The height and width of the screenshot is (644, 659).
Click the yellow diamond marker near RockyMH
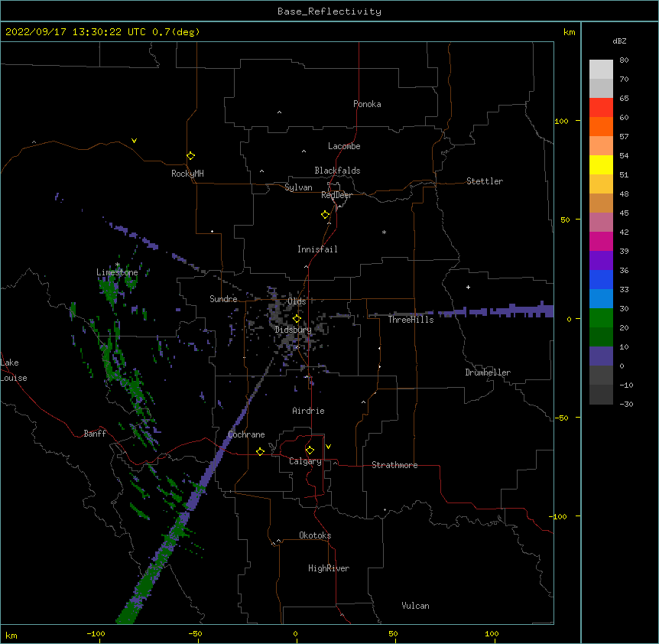191,156
